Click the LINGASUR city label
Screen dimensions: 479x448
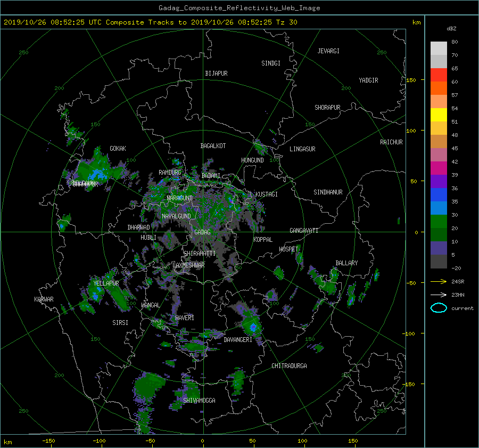302,149
